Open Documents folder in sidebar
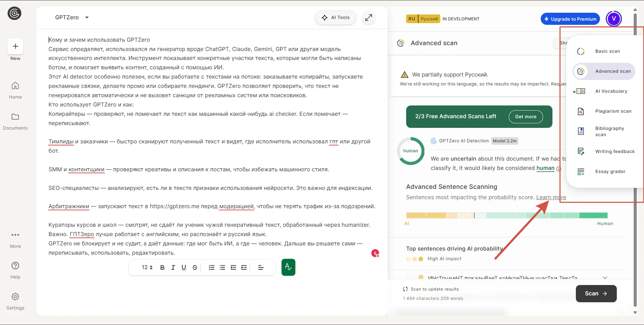 click(15, 122)
